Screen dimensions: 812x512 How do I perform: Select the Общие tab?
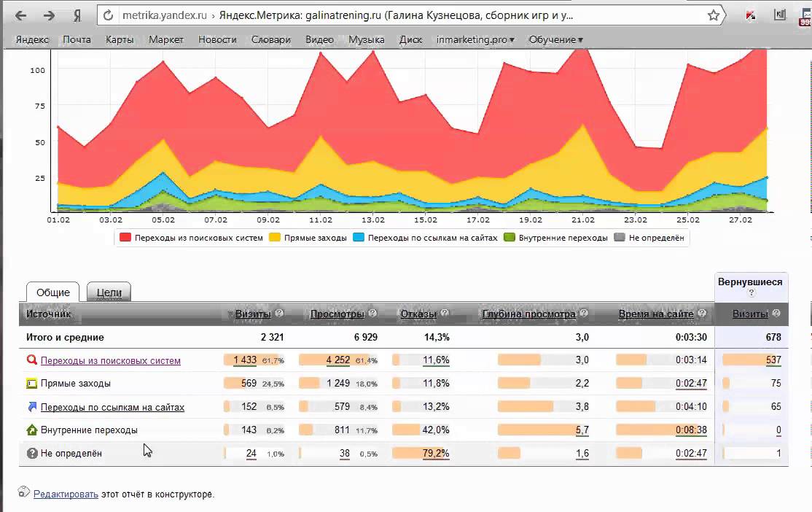52,292
